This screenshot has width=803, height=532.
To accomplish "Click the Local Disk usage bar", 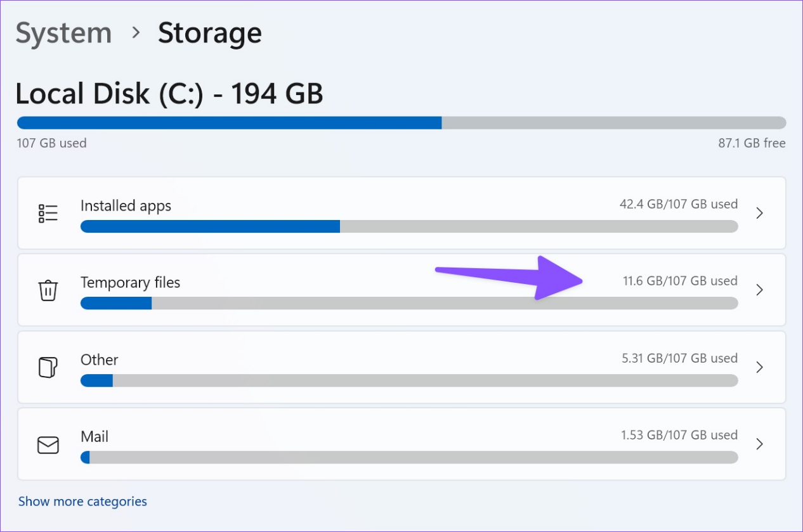I will 401,123.
